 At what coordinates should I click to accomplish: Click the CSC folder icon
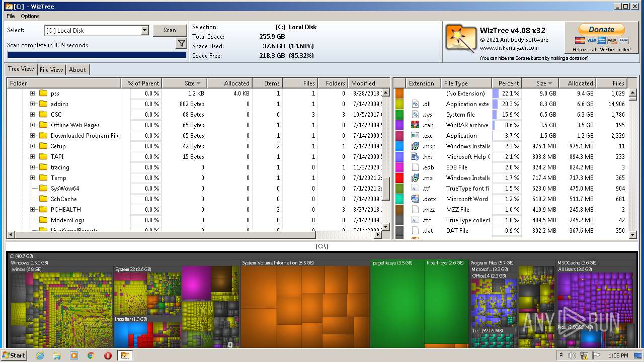click(x=43, y=114)
